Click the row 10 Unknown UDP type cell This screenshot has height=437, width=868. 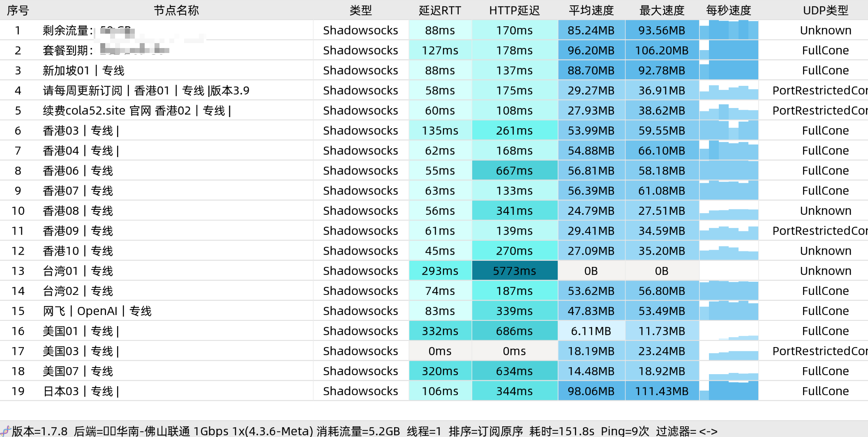(x=826, y=211)
